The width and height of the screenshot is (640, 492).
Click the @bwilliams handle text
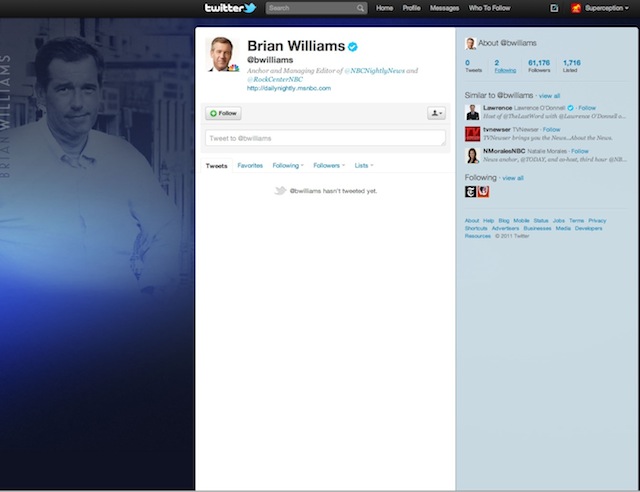pyautogui.click(x=270, y=60)
